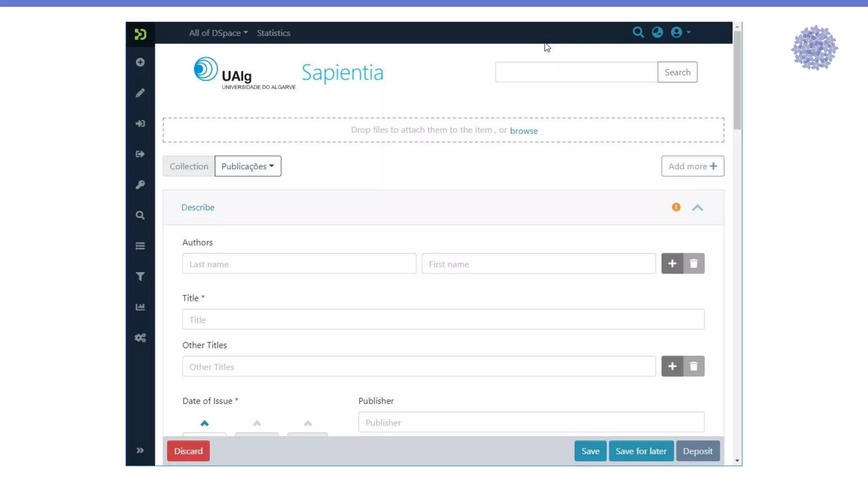Click into the Title input field

443,319
